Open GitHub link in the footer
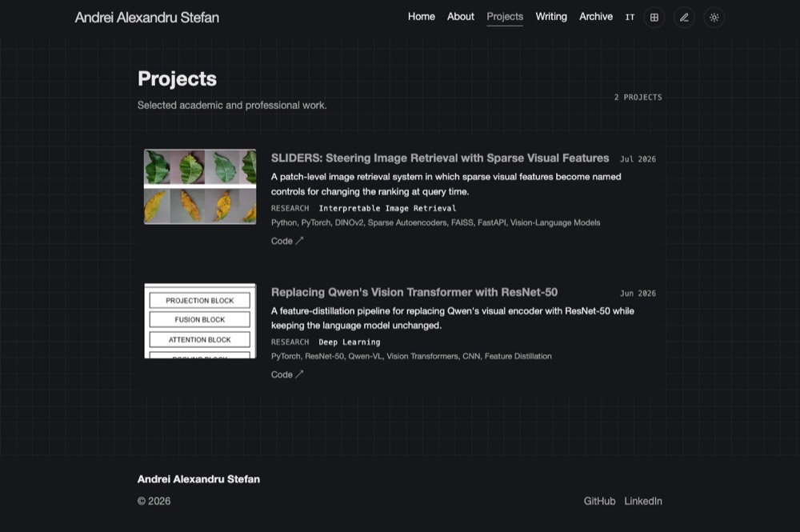Image resolution: width=800 pixels, height=532 pixels. (599, 502)
